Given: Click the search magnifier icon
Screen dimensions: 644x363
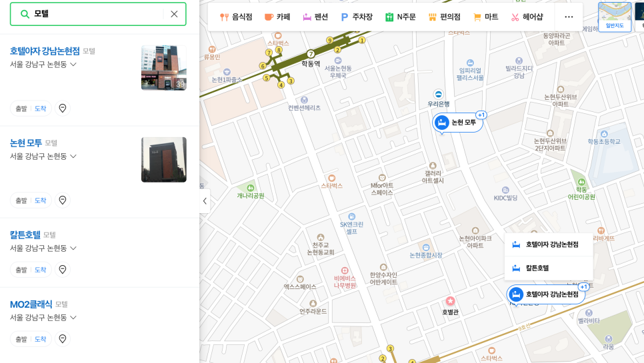Looking at the screenshot, I should click(x=25, y=14).
